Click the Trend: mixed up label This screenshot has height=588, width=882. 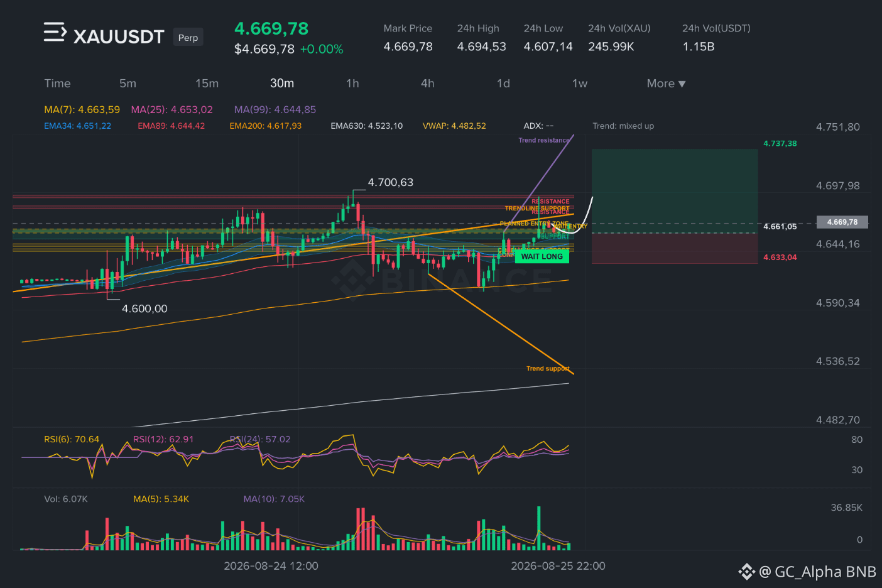[623, 126]
